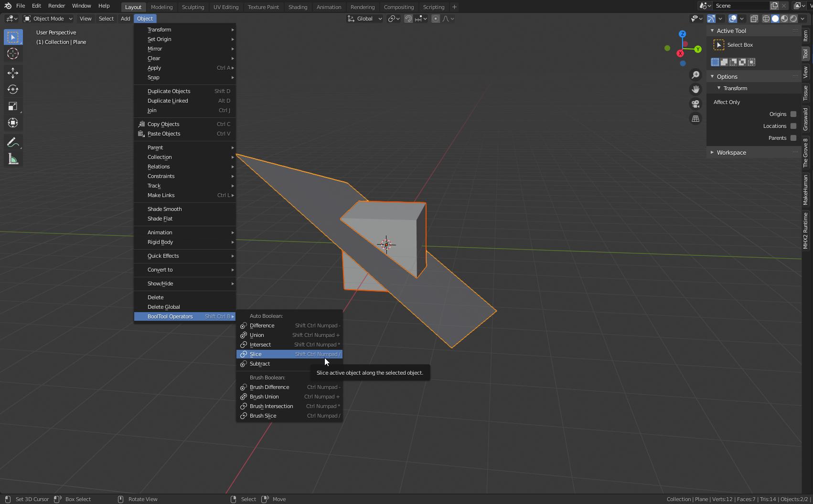Image resolution: width=813 pixels, height=504 pixels.
Task: Toggle camera view icon
Action: (695, 104)
